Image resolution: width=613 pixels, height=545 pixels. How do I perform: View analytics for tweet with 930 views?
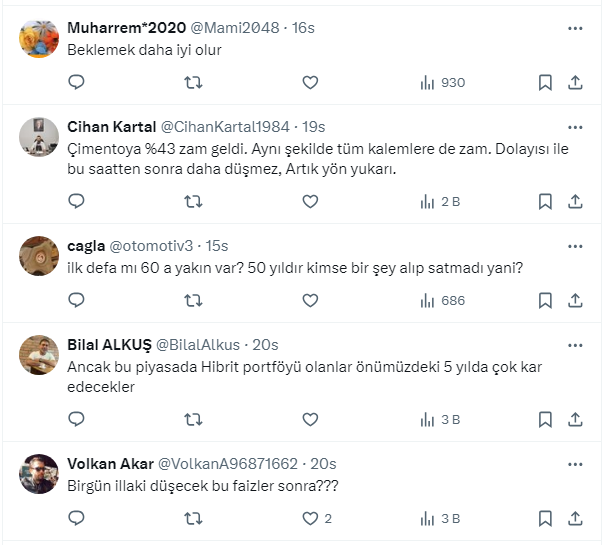tap(441, 82)
